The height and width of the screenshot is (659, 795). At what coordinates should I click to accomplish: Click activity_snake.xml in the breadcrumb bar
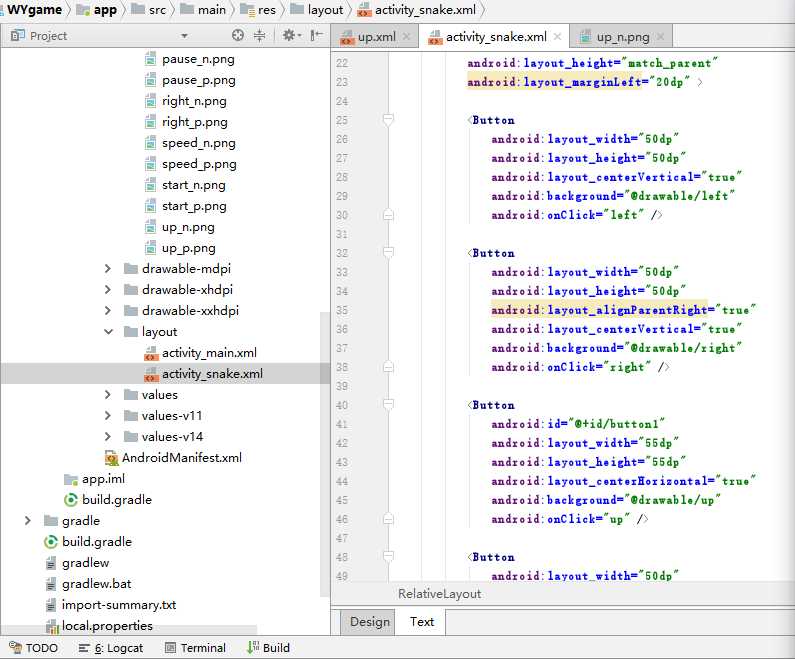pyautogui.click(x=417, y=10)
